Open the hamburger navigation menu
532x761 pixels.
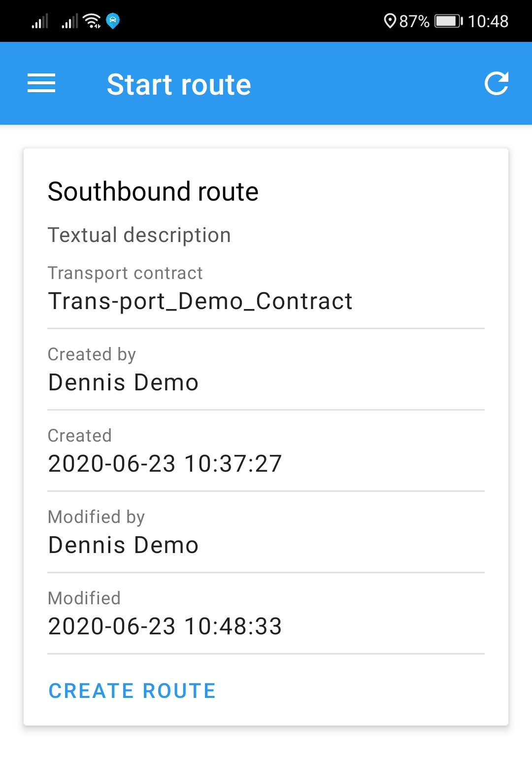[x=41, y=83]
